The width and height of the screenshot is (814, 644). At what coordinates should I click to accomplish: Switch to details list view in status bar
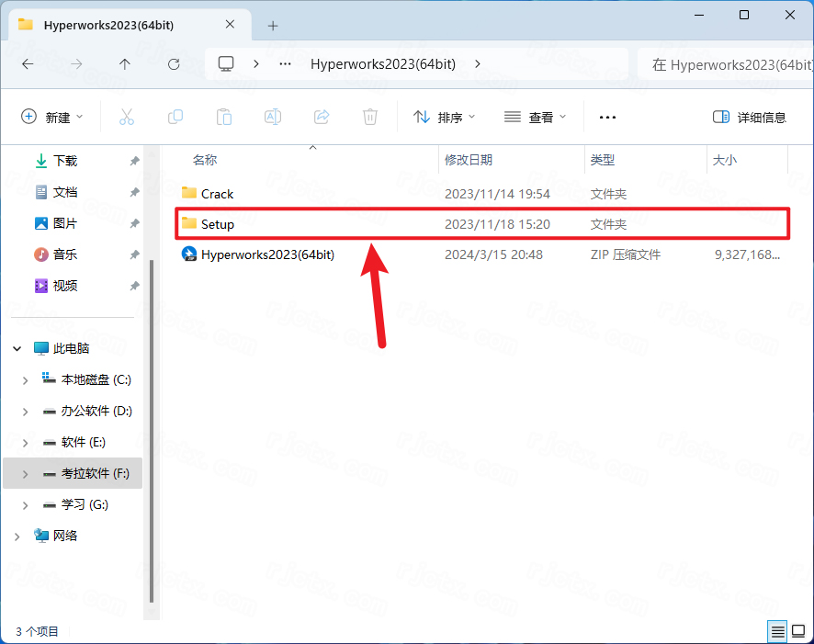click(778, 631)
